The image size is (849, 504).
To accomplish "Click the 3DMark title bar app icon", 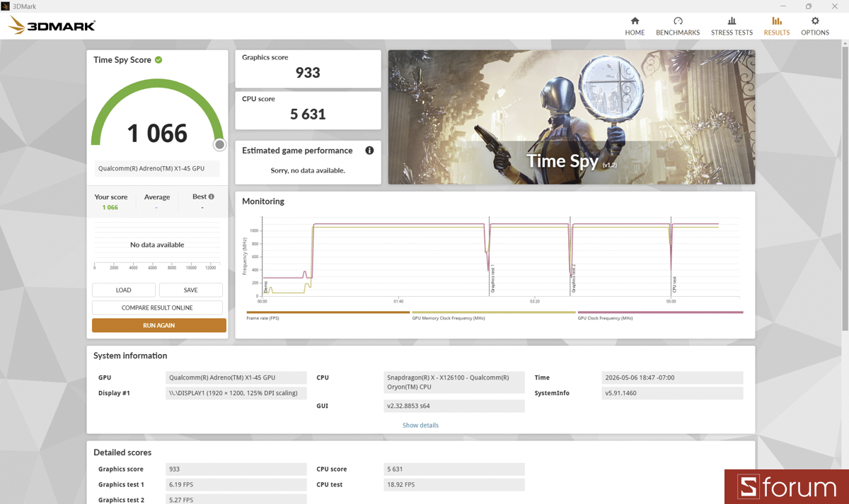I will (x=6, y=6).
